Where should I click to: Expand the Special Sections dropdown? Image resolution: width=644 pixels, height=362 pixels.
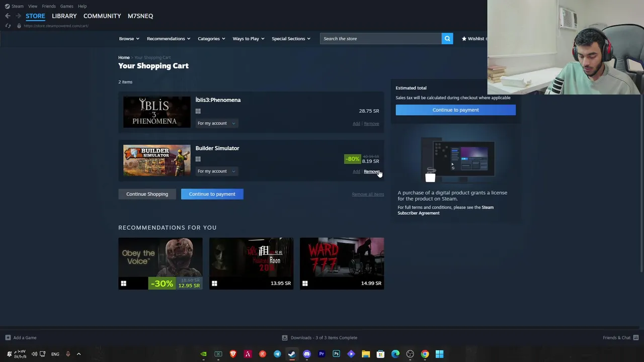[x=291, y=39]
